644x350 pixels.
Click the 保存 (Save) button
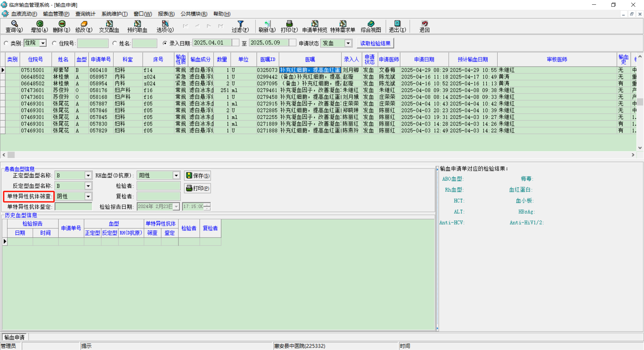198,176
